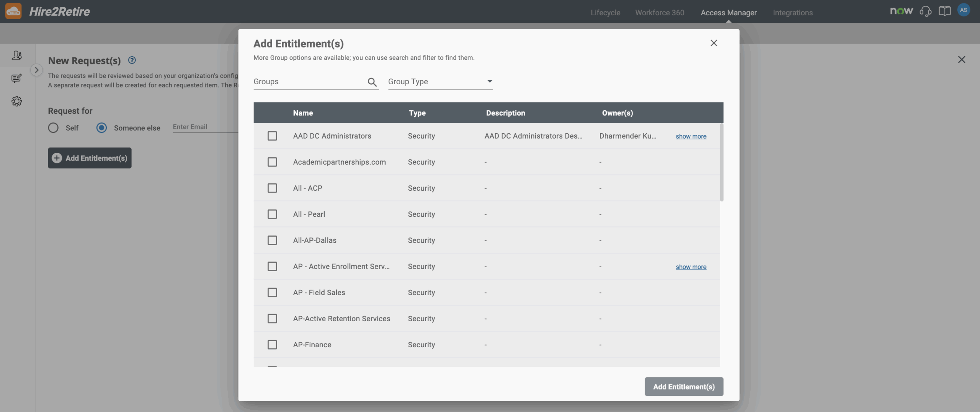Click the Enter Email input field
The height and width of the screenshot is (412, 980).
[x=207, y=127]
